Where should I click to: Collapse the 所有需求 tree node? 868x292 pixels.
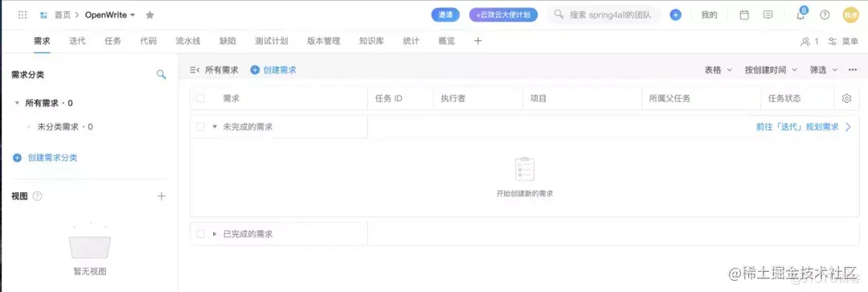pyautogui.click(x=17, y=103)
